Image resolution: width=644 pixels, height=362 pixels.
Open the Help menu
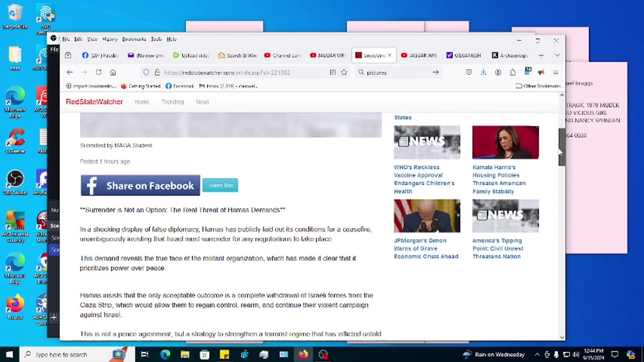point(172,39)
